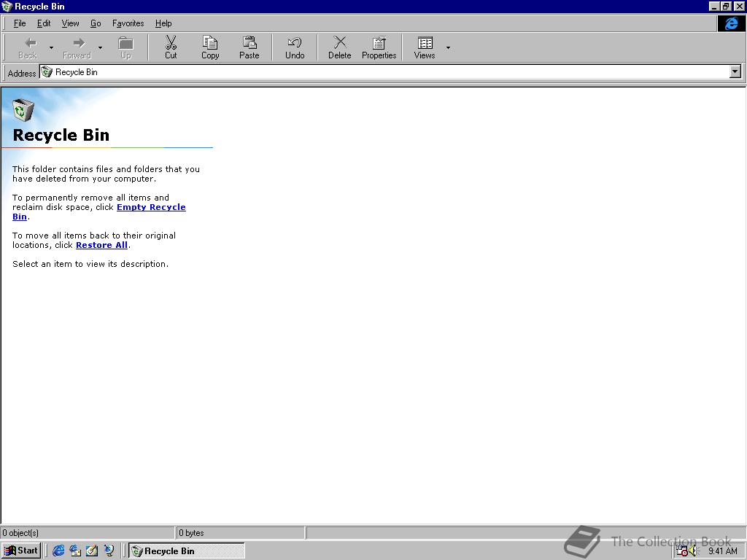This screenshot has width=747, height=560.
Task: Open the Back history dropdown arrow
Action: pyautogui.click(x=51, y=47)
